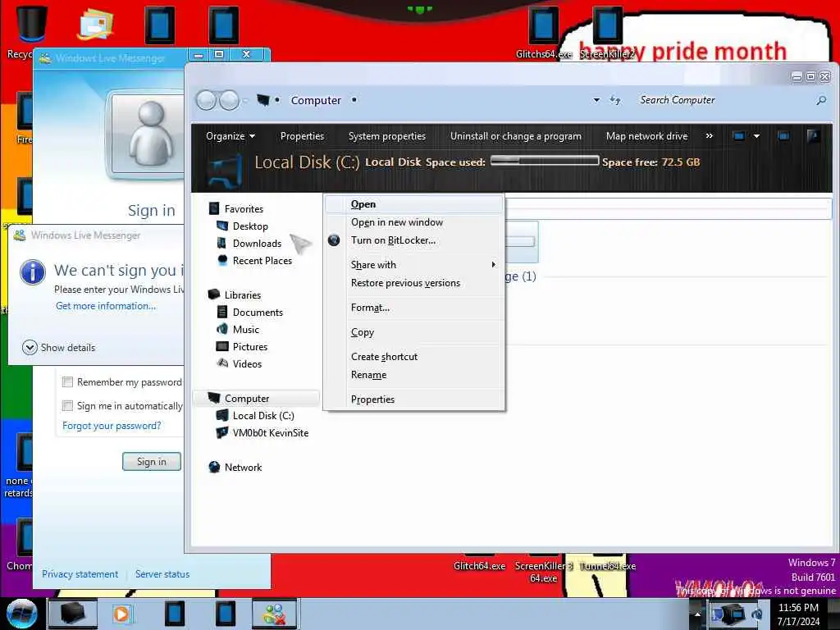Open the mail desktop icon
The height and width of the screenshot is (630, 840).
tap(95, 24)
